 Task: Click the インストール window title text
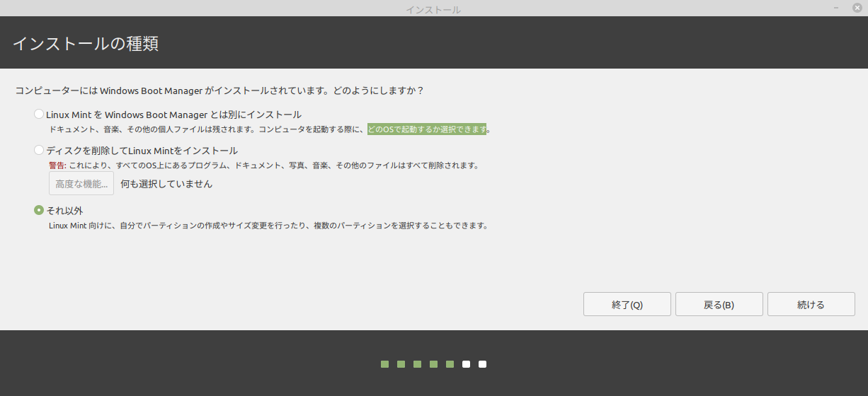click(x=433, y=9)
